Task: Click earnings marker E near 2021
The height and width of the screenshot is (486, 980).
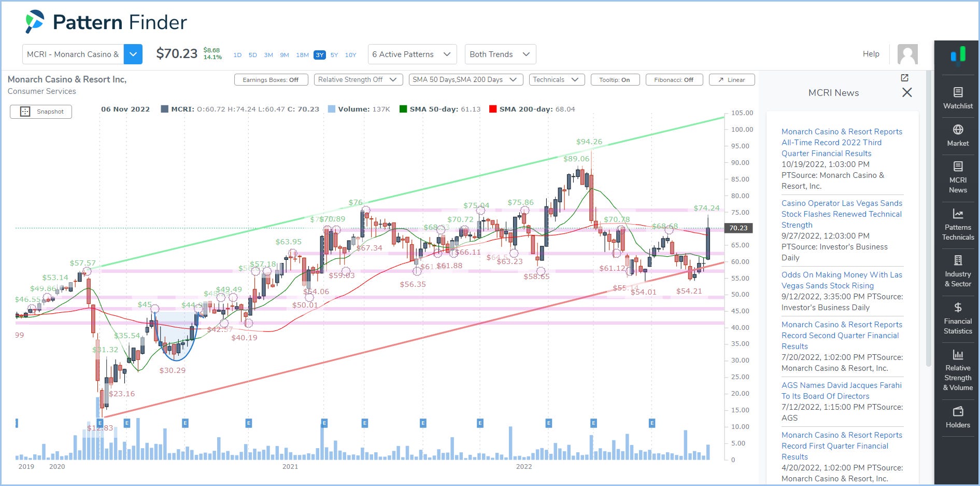Action: [324, 423]
